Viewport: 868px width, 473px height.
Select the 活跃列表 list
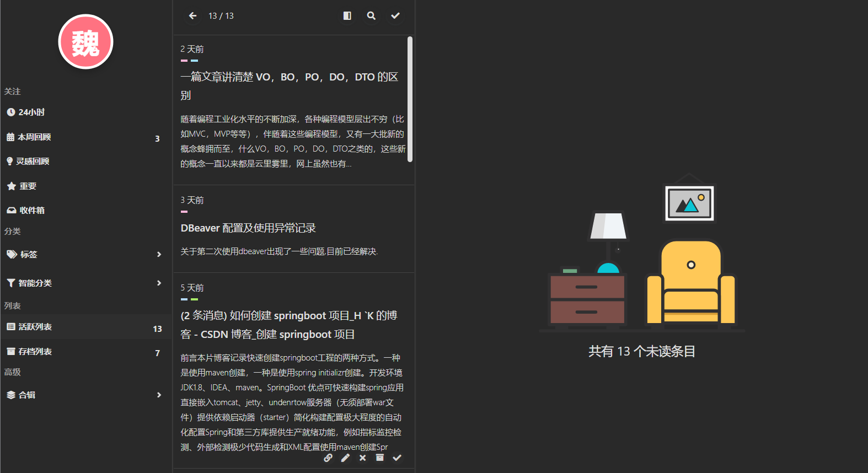[x=86, y=327]
